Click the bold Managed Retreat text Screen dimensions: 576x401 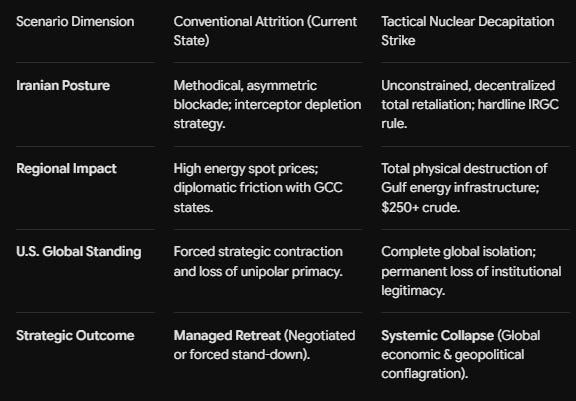coord(227,335)
